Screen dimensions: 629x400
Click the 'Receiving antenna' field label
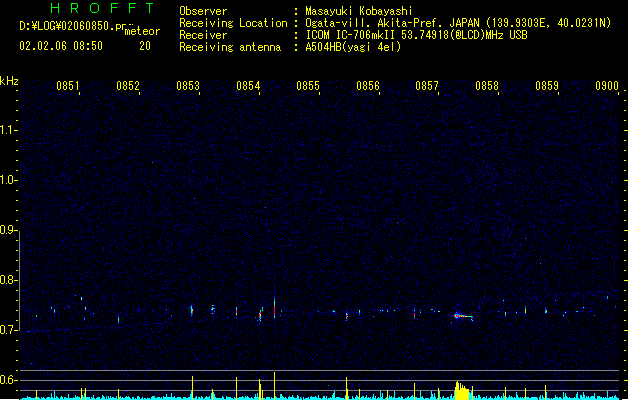230,47
